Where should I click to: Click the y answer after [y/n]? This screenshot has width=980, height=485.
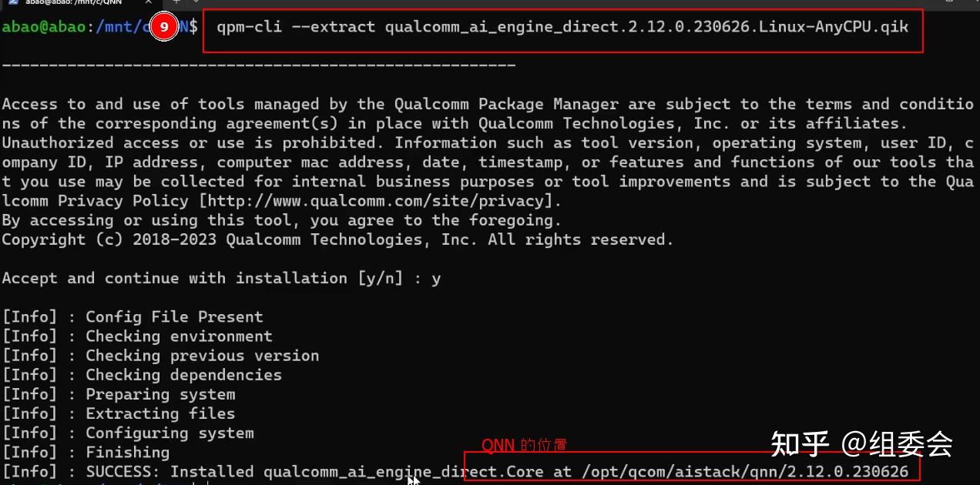[x=436, y=279]
